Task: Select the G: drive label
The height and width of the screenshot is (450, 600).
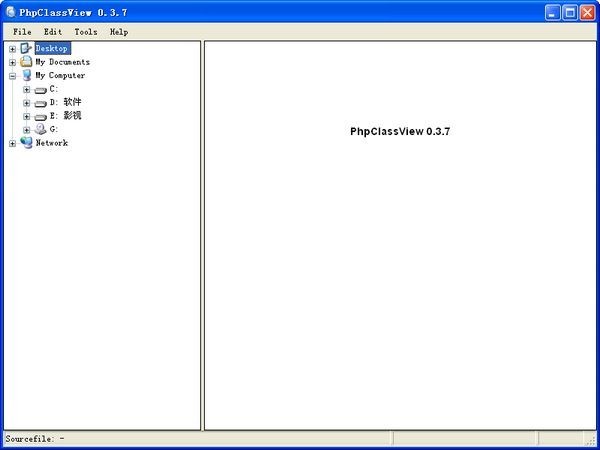Action: 54,129
